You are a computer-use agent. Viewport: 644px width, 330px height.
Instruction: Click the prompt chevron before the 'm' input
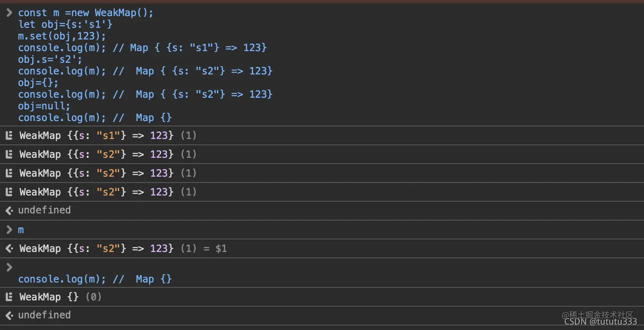(9, 230)
